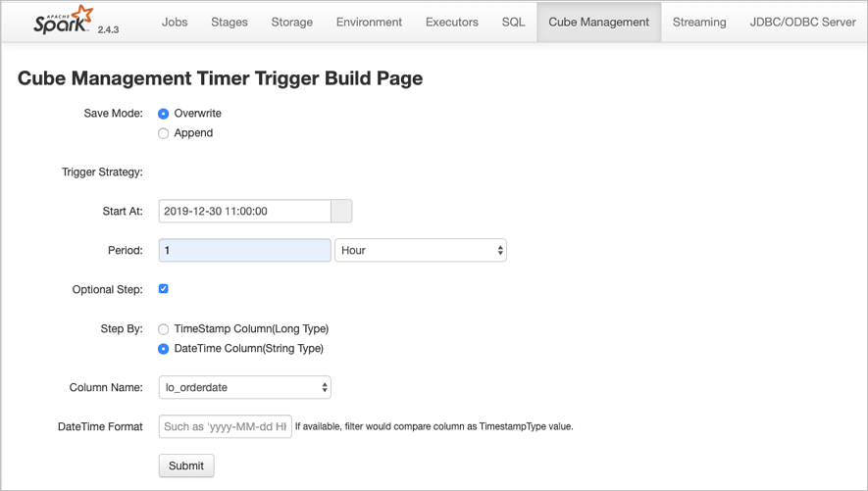This screenshot has height=491, width=868.
Task: Open the JDBC/ODBC Server tab
Action: pos(802,23)
